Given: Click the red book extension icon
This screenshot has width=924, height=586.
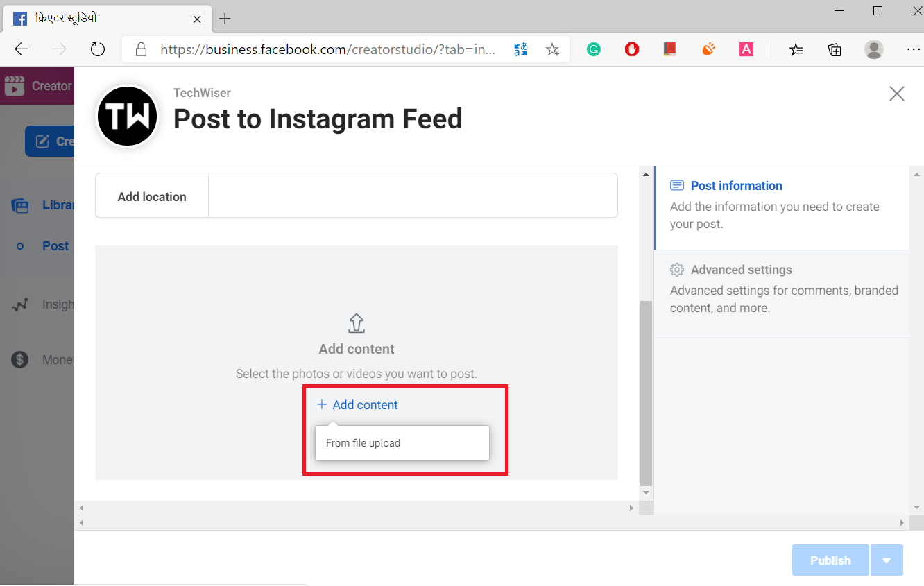Looking at the screenshot, I should pos(669,49).
